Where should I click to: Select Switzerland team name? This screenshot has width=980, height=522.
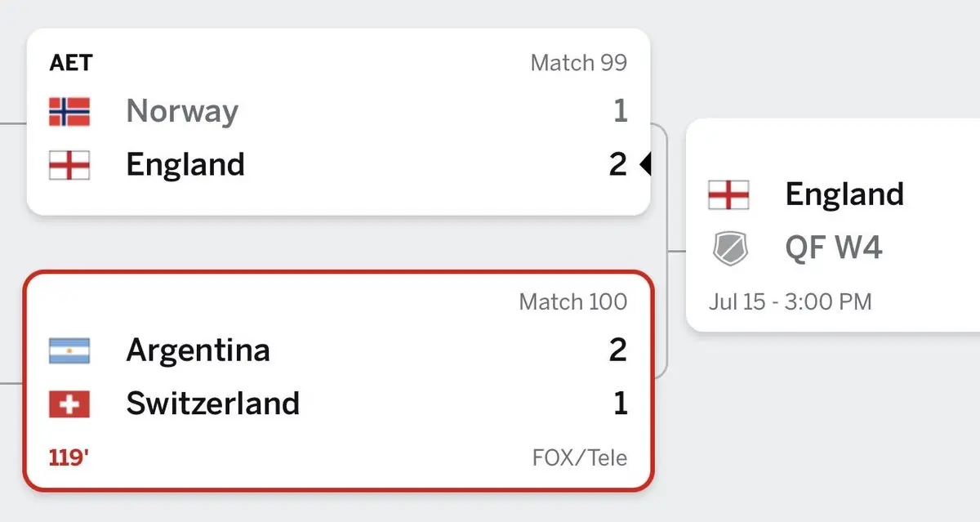click(x=212, y=404)
